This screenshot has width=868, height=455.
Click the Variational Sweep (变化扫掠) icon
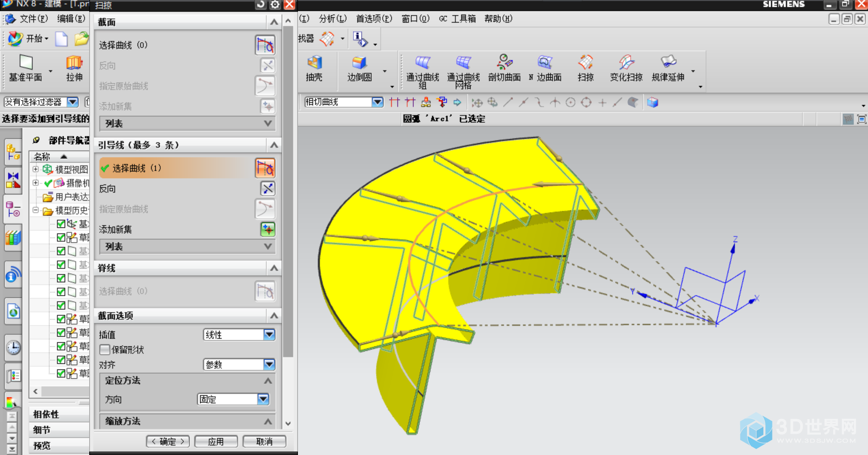(x=626, y=63)
